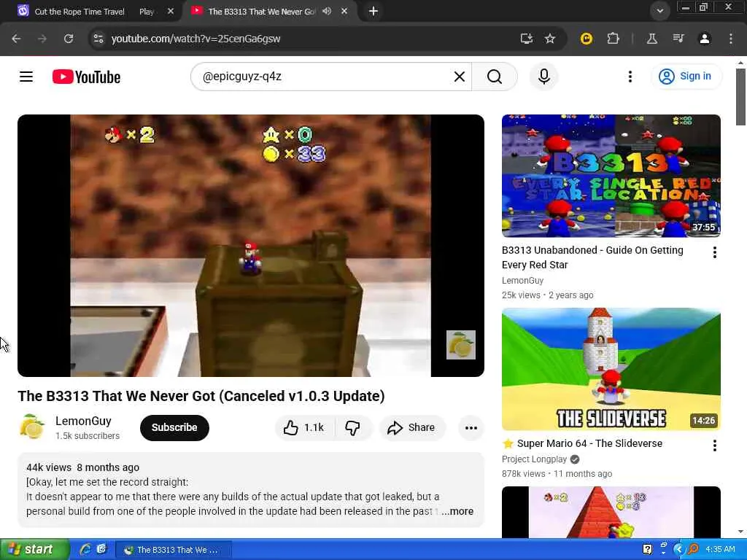Go to the YouTube home logo

[x=86, y=77]
